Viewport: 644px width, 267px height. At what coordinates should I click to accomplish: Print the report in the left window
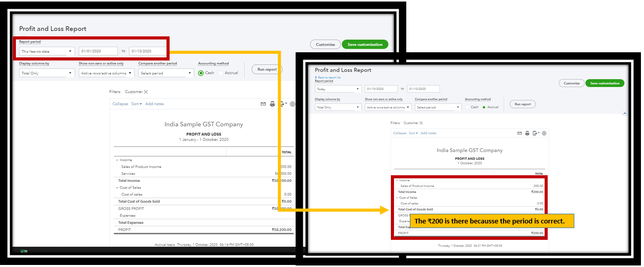click(x=273, y=104)
